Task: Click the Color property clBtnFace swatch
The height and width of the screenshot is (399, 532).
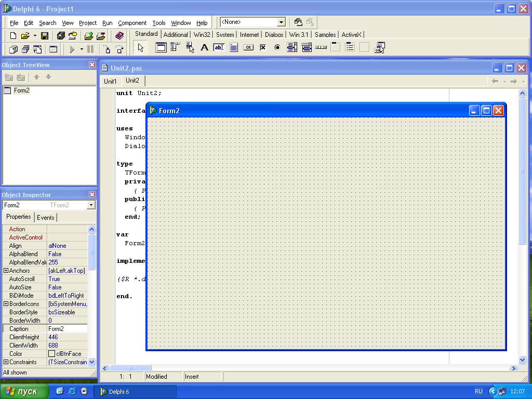Action: pos(51,353)
